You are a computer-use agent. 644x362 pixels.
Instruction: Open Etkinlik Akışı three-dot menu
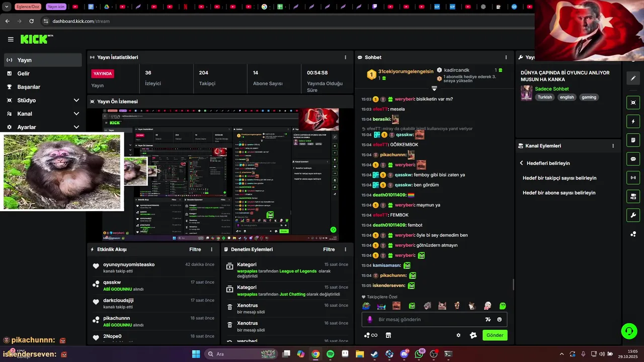(211, 249)
